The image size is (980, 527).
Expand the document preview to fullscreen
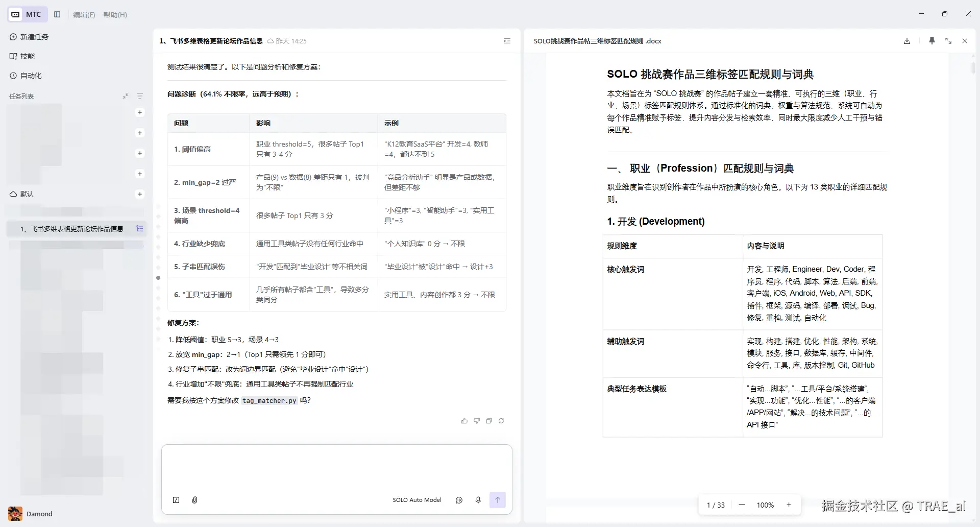tap(948, 41)
